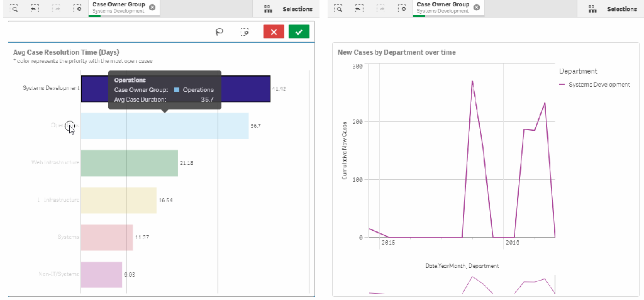
Task: Open selections tool grid icon, left panel
Action: (267, 9)
